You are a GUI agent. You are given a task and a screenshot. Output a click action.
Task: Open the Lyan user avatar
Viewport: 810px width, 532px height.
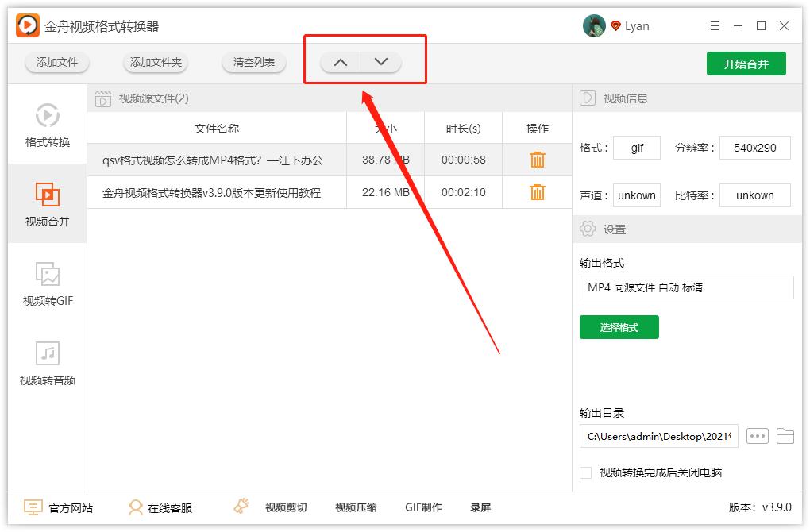click(594, 26)
